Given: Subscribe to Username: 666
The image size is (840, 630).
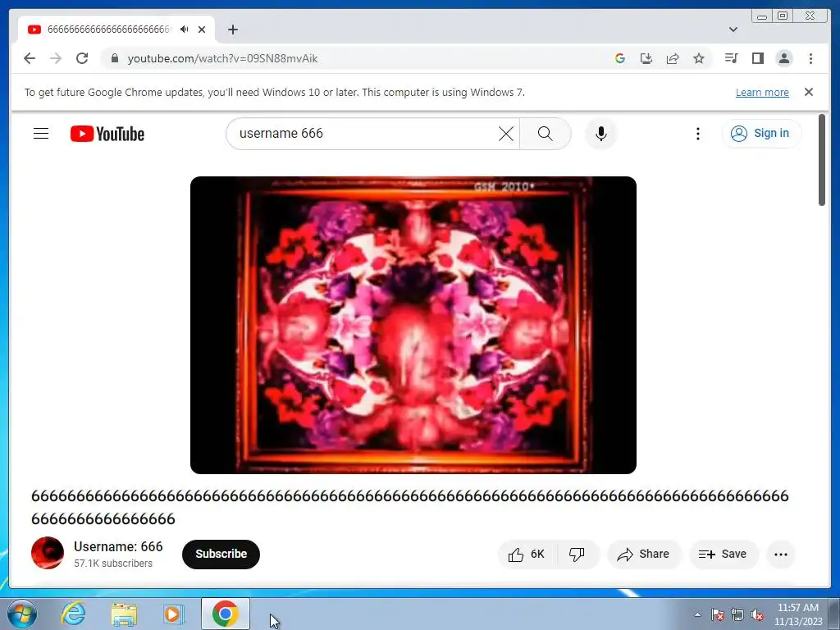Looking at the screenshot, I should [221, 554].
